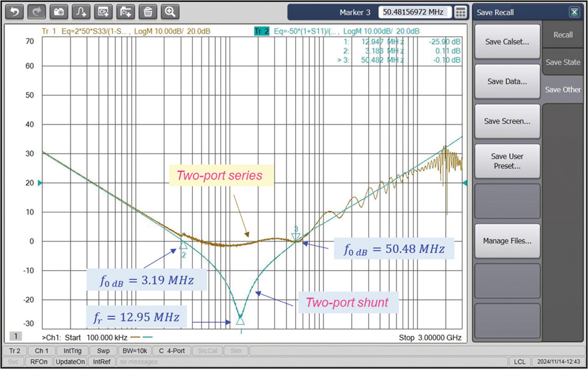The height and width of the screenshot is (369, 588).
Task: Create a new window via the window-plus icon
Action: click(x=126, y=12)
